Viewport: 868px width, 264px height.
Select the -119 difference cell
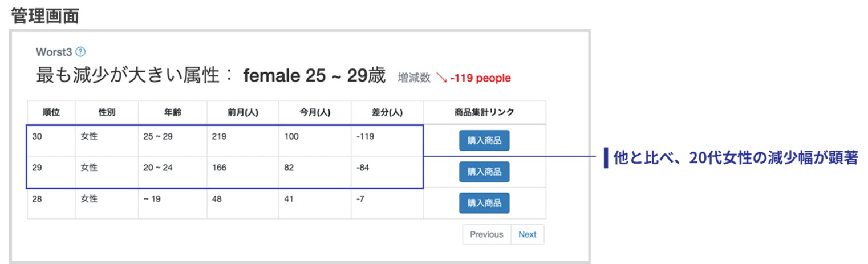365,137
